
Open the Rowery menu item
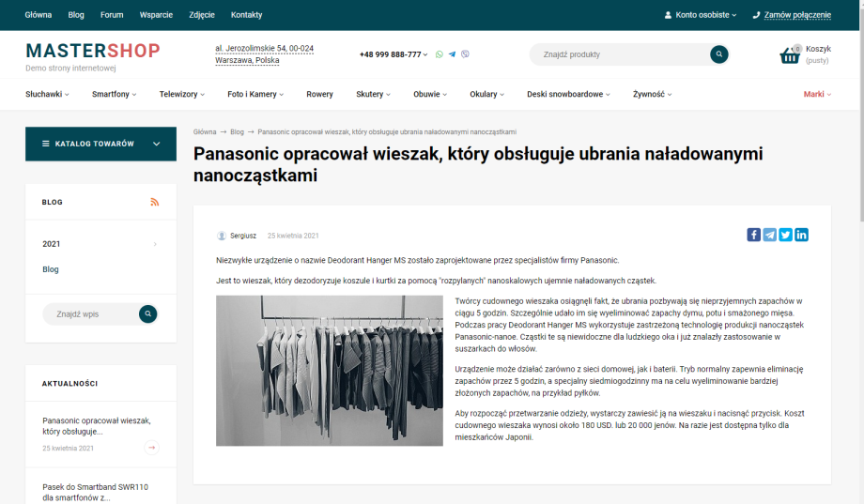pos(319,94)
